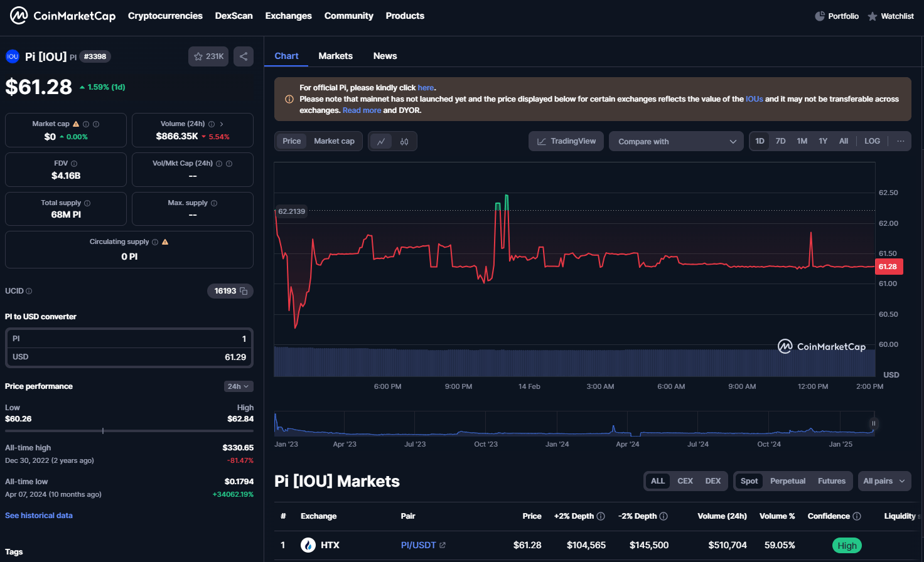Open Community menu

pyautogui.click(x=348, y=16)
